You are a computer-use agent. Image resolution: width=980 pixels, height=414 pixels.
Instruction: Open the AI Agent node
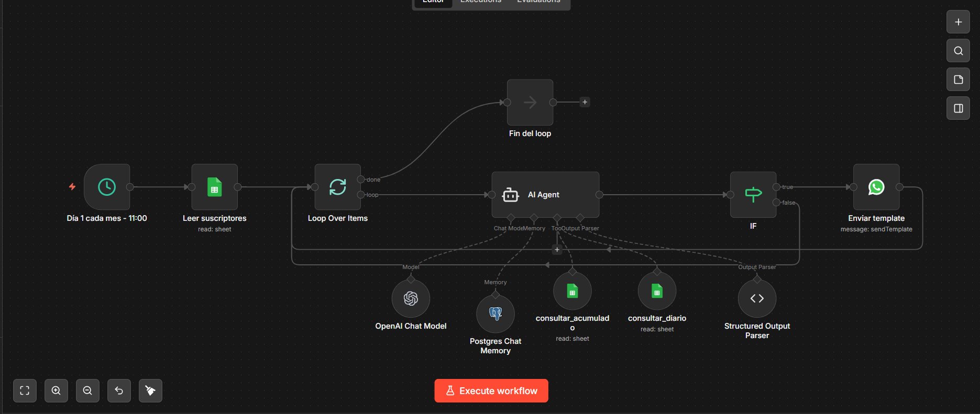tap(545, 195)
